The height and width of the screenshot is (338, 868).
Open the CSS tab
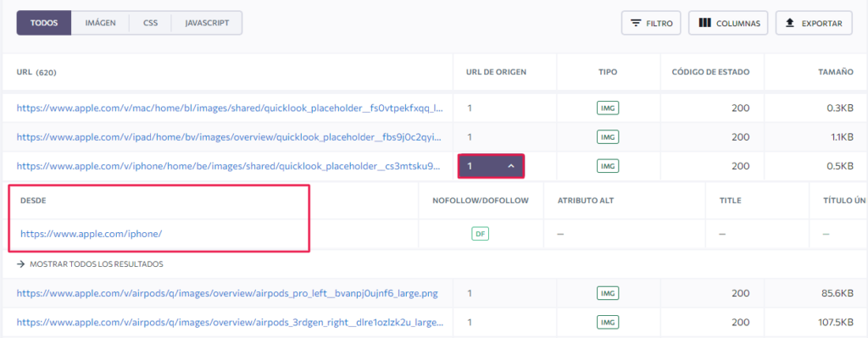150,23
